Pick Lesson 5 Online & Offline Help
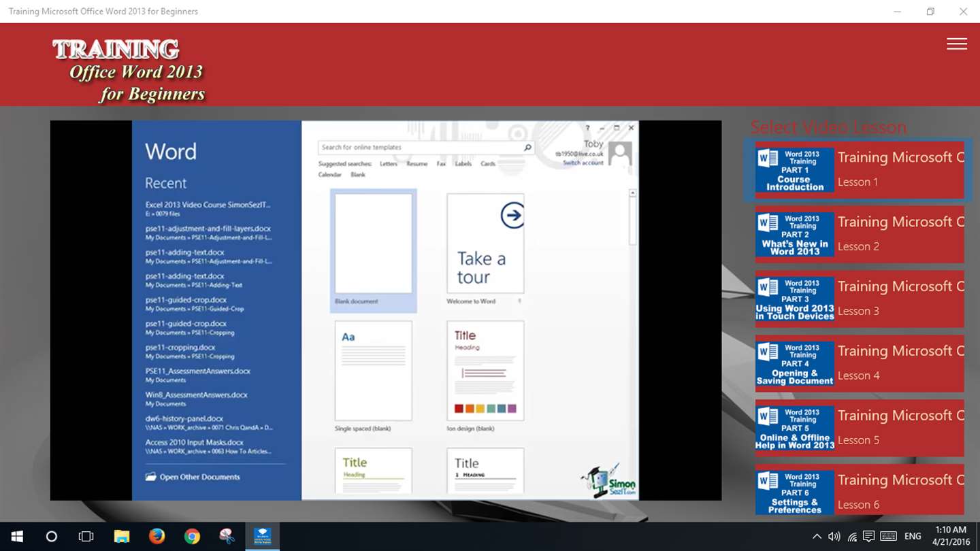Viewport: 980px width, 551px height. coord(860,429)
